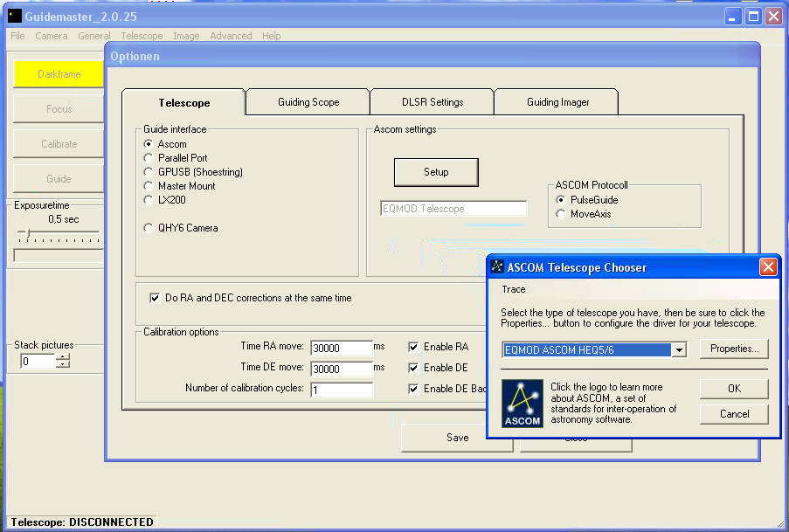Click the ASCOM logo image
The height and width of the screenshot is (532, 789).
[x=523, y=404]
